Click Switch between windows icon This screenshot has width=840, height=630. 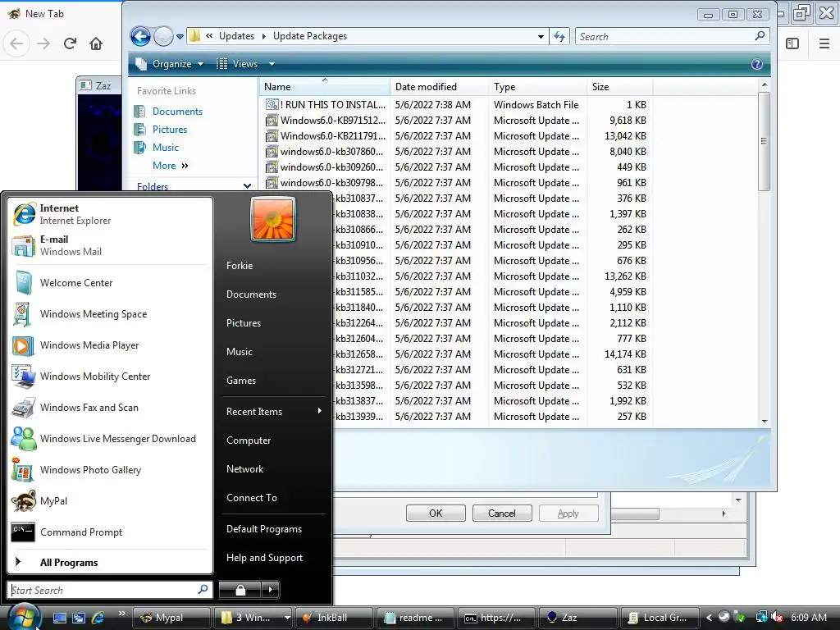(79, 618)
